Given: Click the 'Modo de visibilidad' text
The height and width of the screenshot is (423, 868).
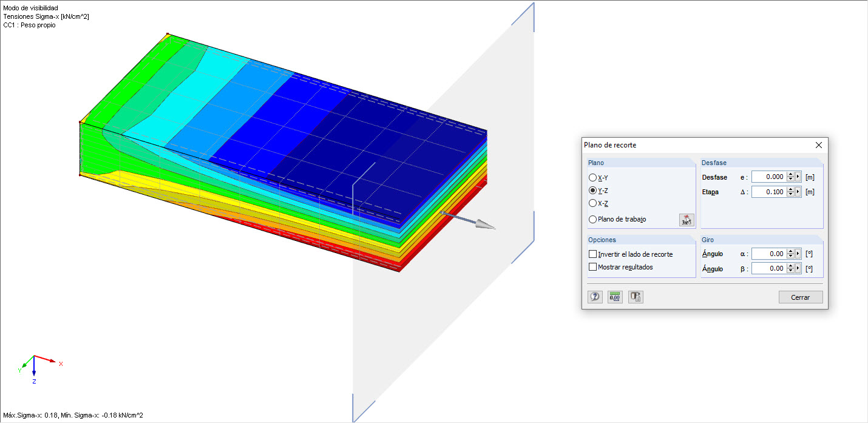Looking at the screenshot, I should click(x=30, y=8).
